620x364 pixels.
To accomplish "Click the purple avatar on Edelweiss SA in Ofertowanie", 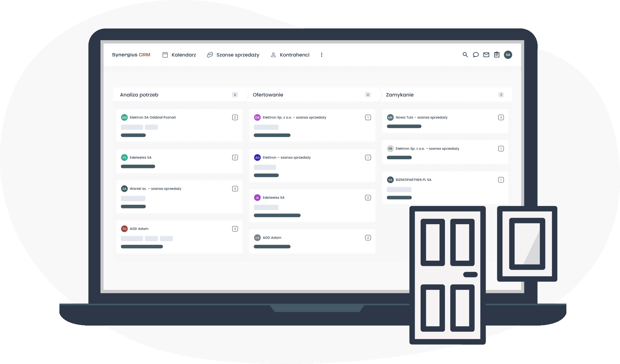I will 257,198.
